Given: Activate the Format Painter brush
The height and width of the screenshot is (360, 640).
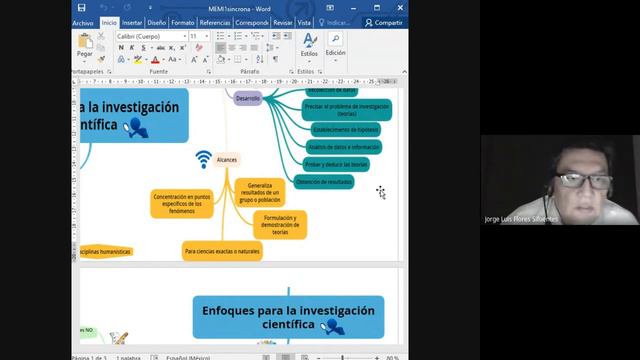Looking at the screenshot, I should pyautogui.click(x=101, y=59).
